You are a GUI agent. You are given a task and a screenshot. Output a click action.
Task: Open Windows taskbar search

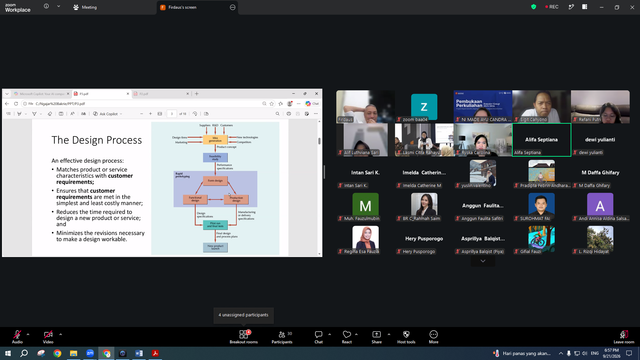click(24, 353)
